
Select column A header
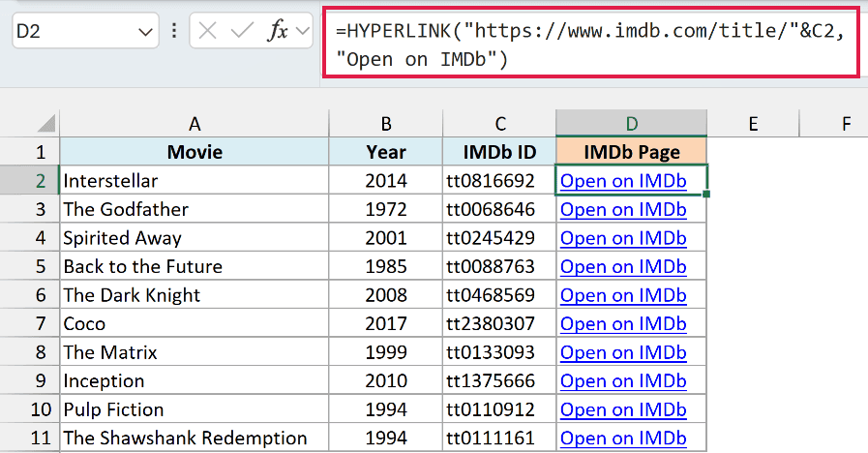(195, 124)
